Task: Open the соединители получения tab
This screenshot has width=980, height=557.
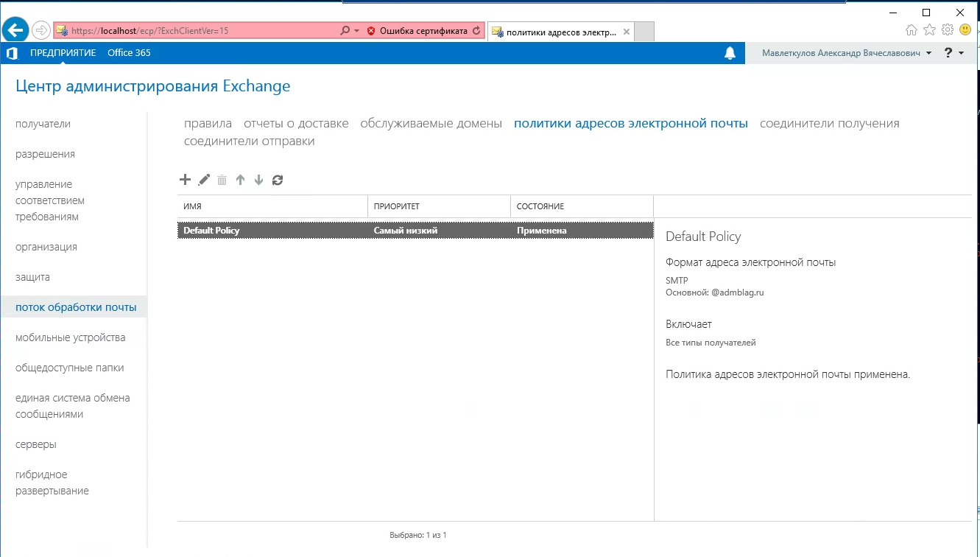Action: click(829, 123)
